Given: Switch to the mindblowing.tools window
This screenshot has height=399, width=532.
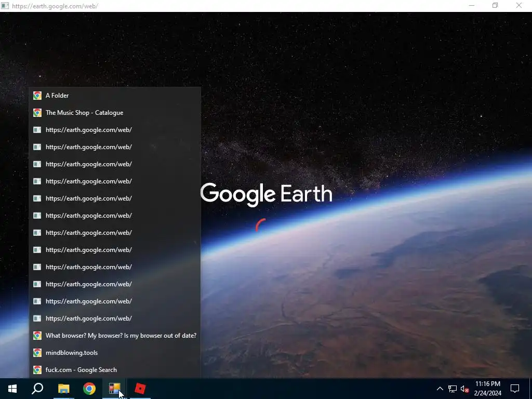Looking at the screenshot, I should point(115,353).
